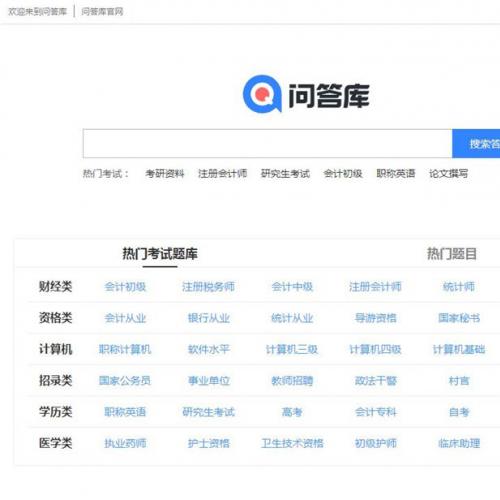Open 职称计算机 question bank
500x500 pixels.
click(125, 349)
